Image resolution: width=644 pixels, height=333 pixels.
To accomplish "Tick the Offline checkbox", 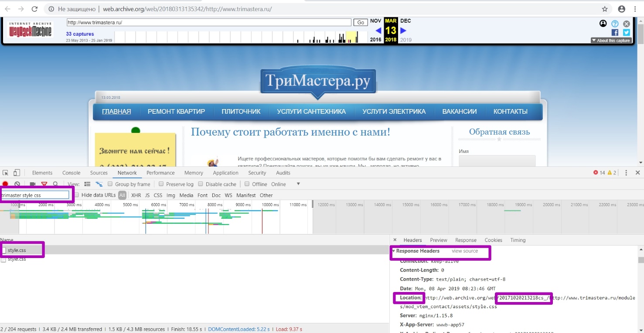I will click(247, 184).
